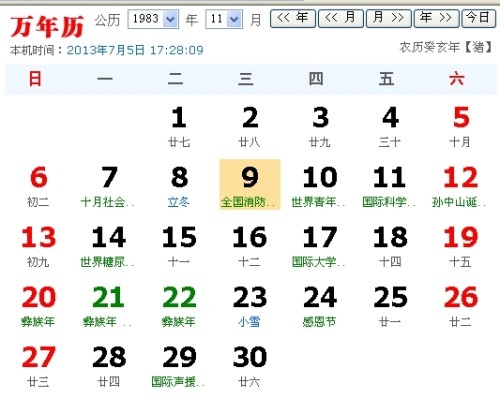Image resolution: width=500 pixels, height=398 pixels.
Task: Go to next year button
Action: pyautogui.click(x=436, y=18)
